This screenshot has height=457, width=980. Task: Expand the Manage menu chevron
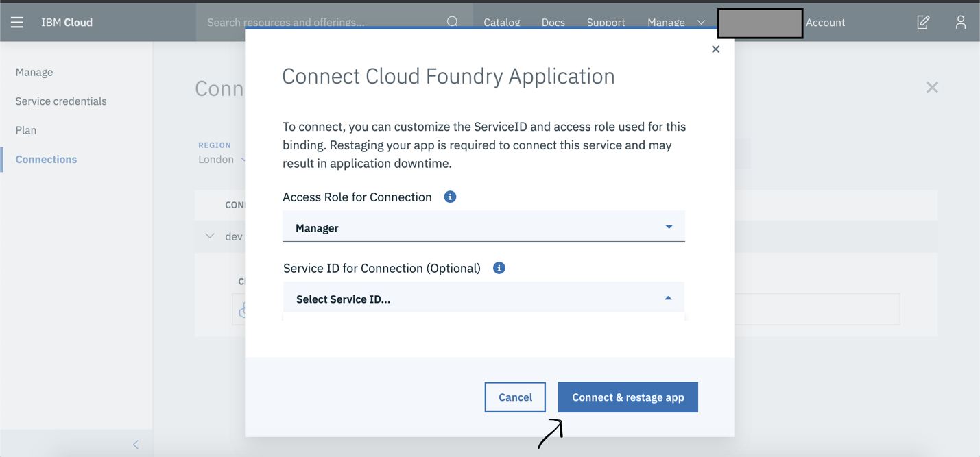pyautogui.click(x=701, y=23)
